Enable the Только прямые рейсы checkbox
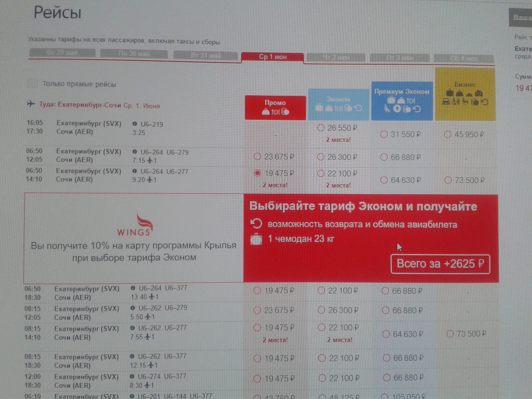Screen dimensions: 532x399 point(32,84)
